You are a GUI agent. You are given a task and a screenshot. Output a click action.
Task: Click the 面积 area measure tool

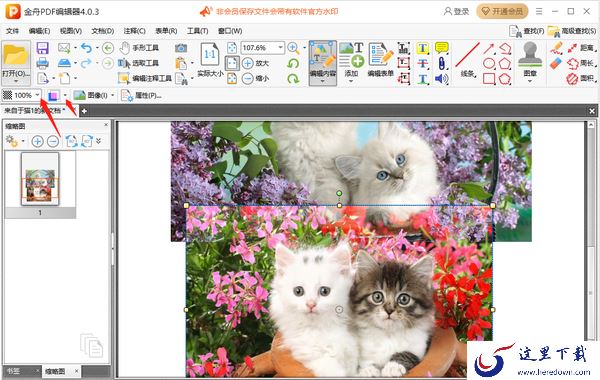click(580, 79)
